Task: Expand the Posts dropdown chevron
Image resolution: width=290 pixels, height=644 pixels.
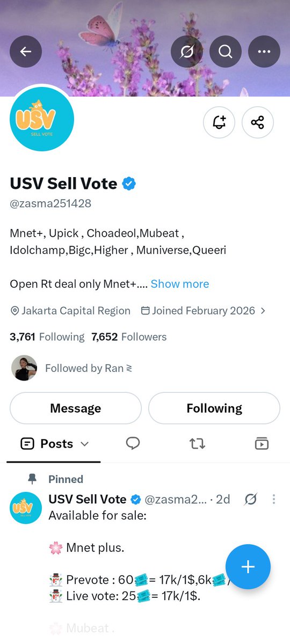Action: (84, 444)
